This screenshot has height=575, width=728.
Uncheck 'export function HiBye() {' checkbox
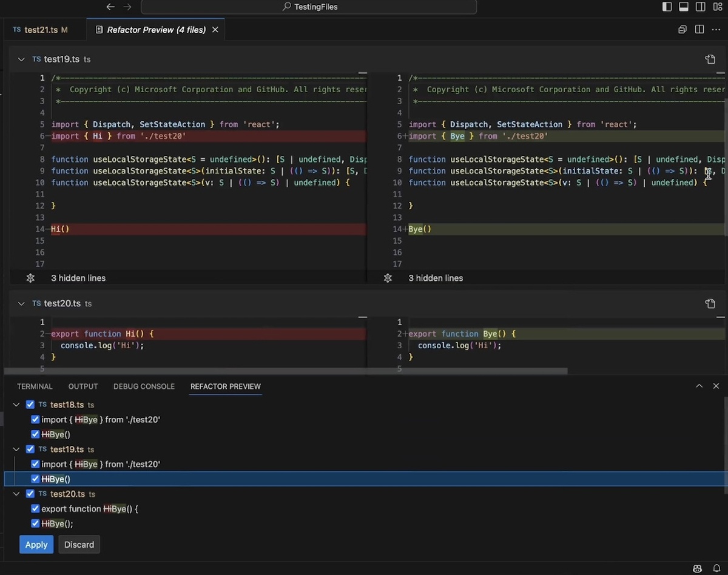[35, 509]
